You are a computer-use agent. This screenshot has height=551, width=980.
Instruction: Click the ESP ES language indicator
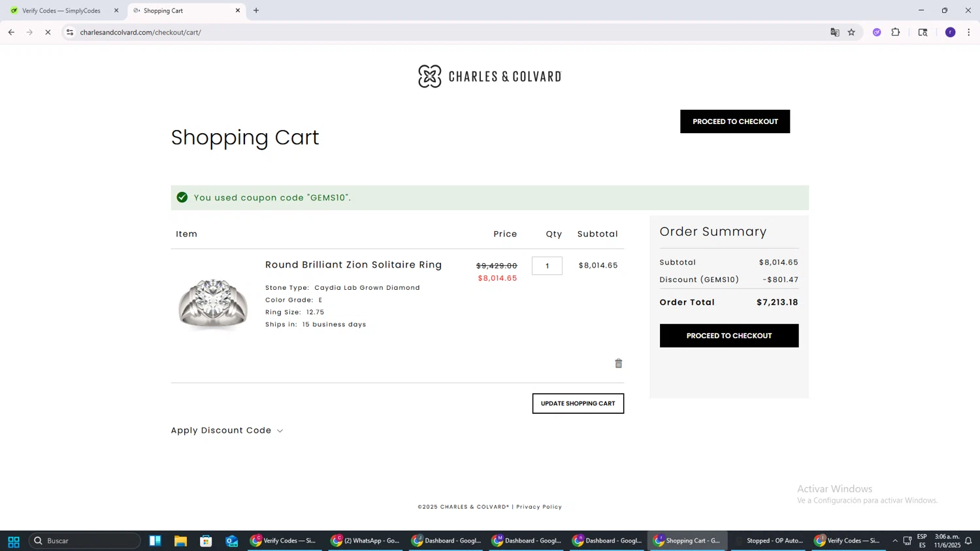tap(922, 541)
